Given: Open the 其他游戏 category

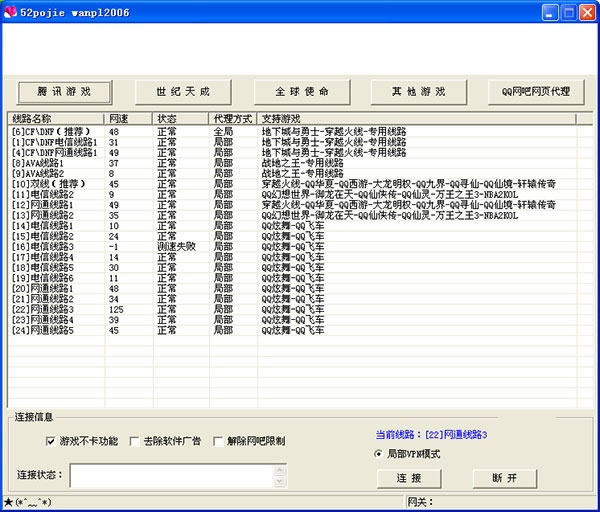Looking at the screenshot, I should click(419, 92).
